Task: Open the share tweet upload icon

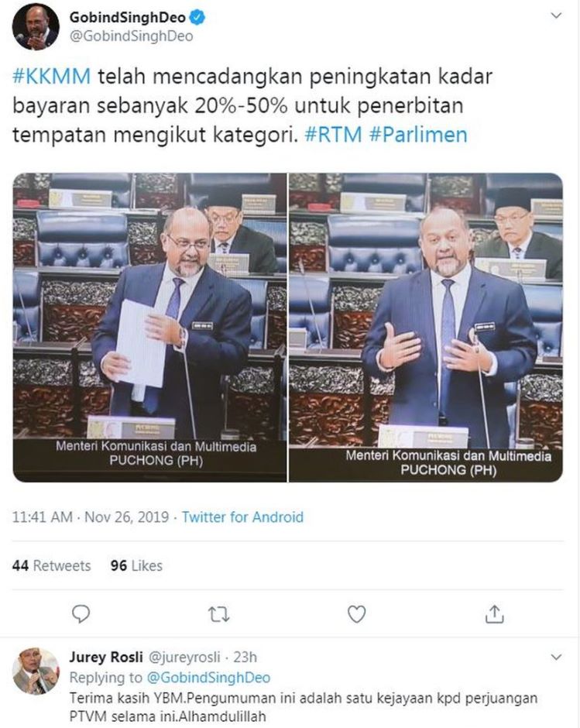Action: coord(495,614)
